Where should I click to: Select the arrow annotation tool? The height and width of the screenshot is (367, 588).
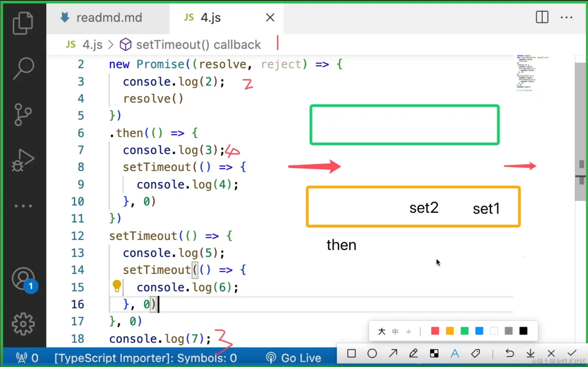tap(393, 353)
